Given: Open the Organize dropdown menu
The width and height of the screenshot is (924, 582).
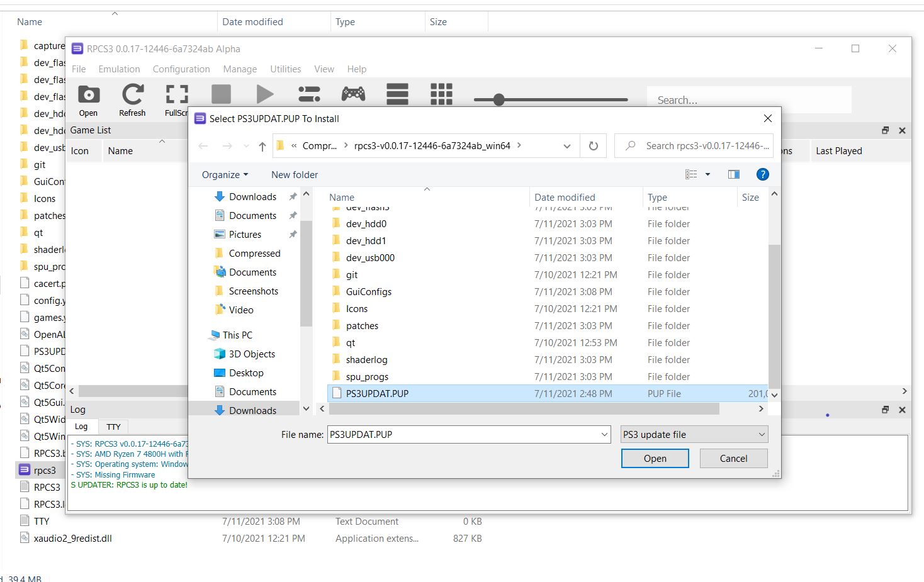Looking at the screenshot, I should [225, 174].
